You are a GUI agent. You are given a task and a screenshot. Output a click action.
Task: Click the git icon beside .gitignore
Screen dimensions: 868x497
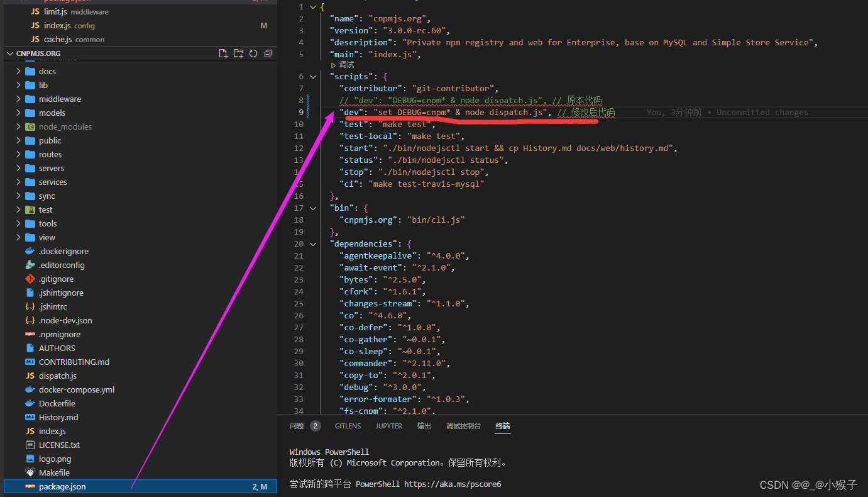tap(30, 279)
